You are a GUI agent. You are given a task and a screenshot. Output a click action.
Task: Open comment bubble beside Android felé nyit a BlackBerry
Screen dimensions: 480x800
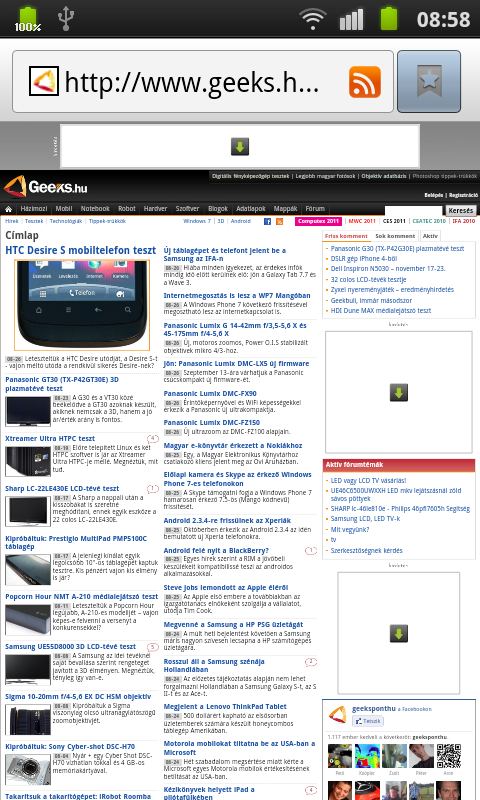pos(311,551)
